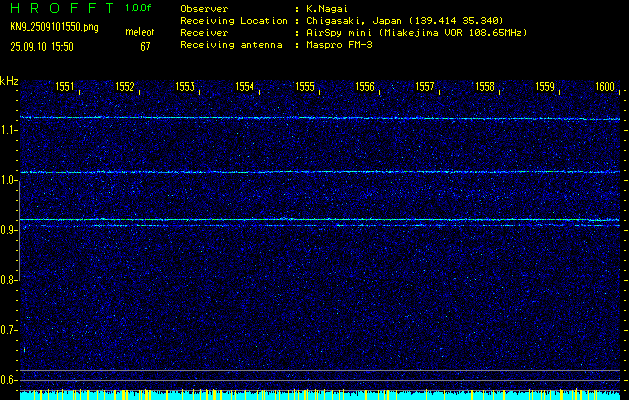Viewport: 629px width, 400px height.
Task: Click the date stamp 25.09.10 15:50
Action: [42, 47]
